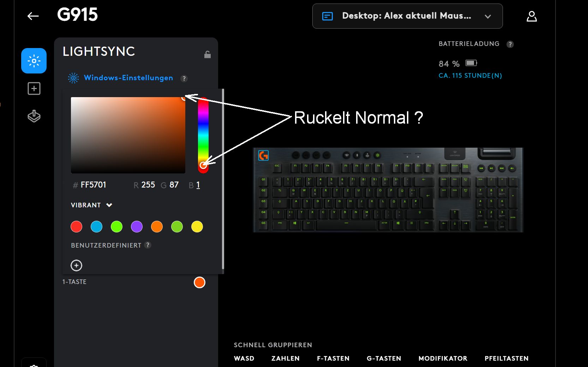Open the user account icon
This screenshot has height=367, width=588.
[x=532, y=16]
